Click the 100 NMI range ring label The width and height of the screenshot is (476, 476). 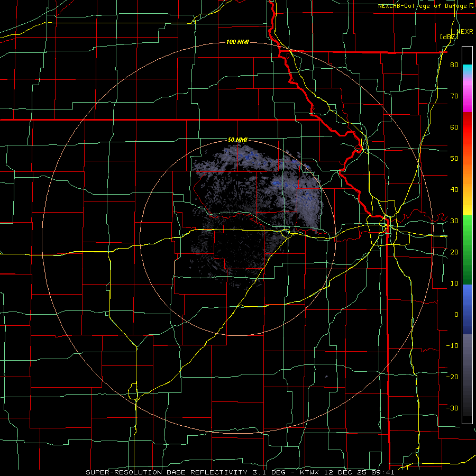tap(237, 42)
